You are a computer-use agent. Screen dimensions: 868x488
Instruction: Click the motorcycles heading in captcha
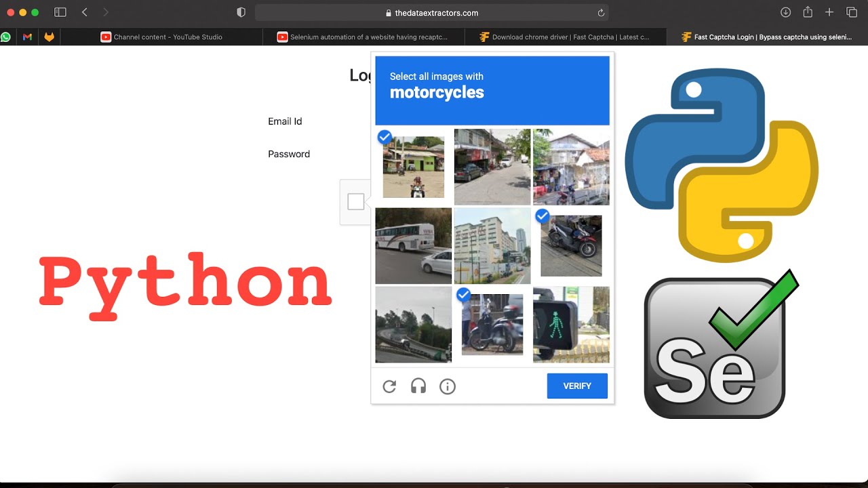(x=437, y=93)
